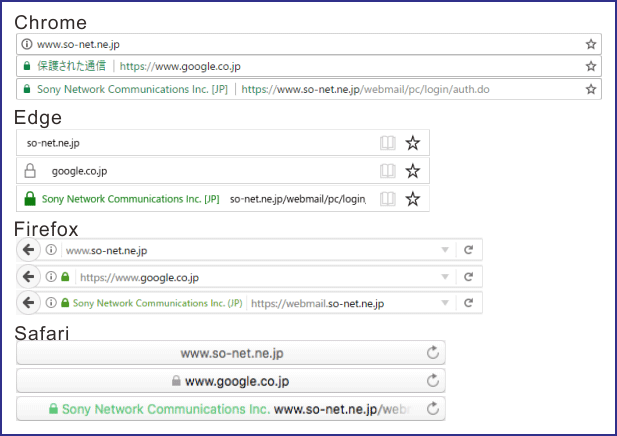
Task: Click Firefox URL https://webmail.so-net.ne.jp
Action: click(318, 304)
